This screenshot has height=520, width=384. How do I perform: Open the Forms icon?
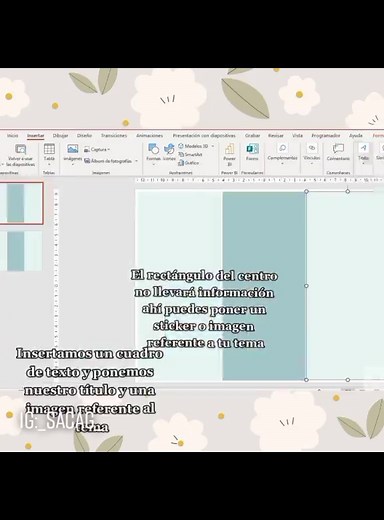[252, 149]
